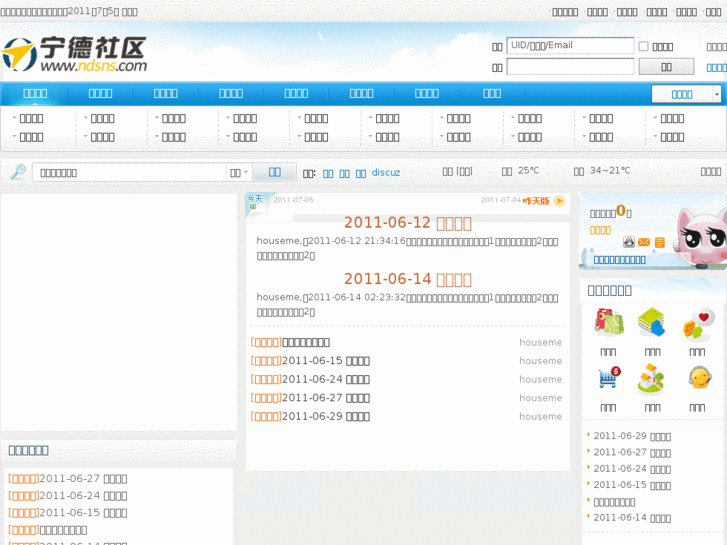Toggle the checkbox beside the UID/Email field
The height and width of the screenshot is (545, 727).
[x=644, y=46]
